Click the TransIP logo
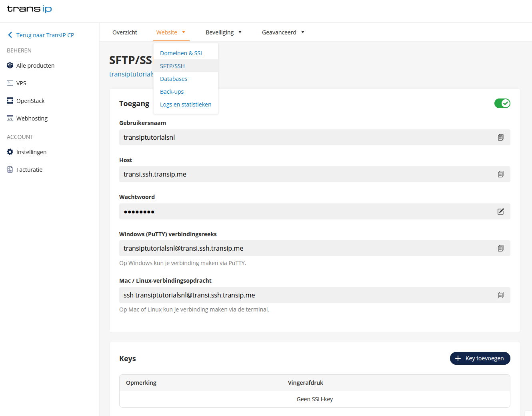The width and height of the screenshot is (532, 416). click(29, 9)
